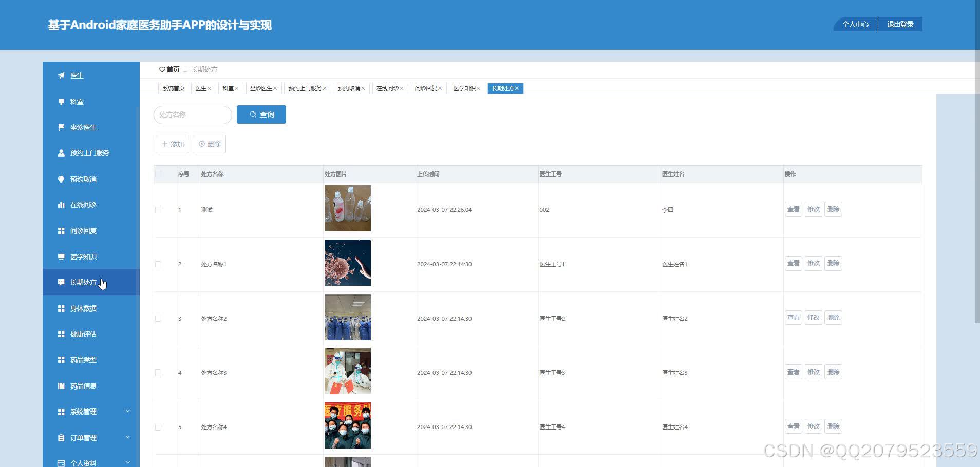Click 查看 for the 测试 row
This screenshot has width=980, height=467.
click(794, 209)
